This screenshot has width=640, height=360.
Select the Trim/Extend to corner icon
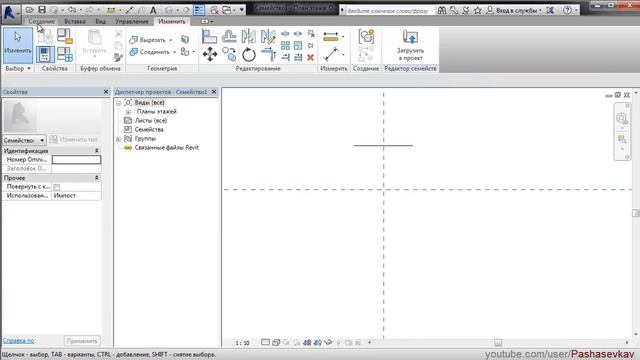coord(268,54)
